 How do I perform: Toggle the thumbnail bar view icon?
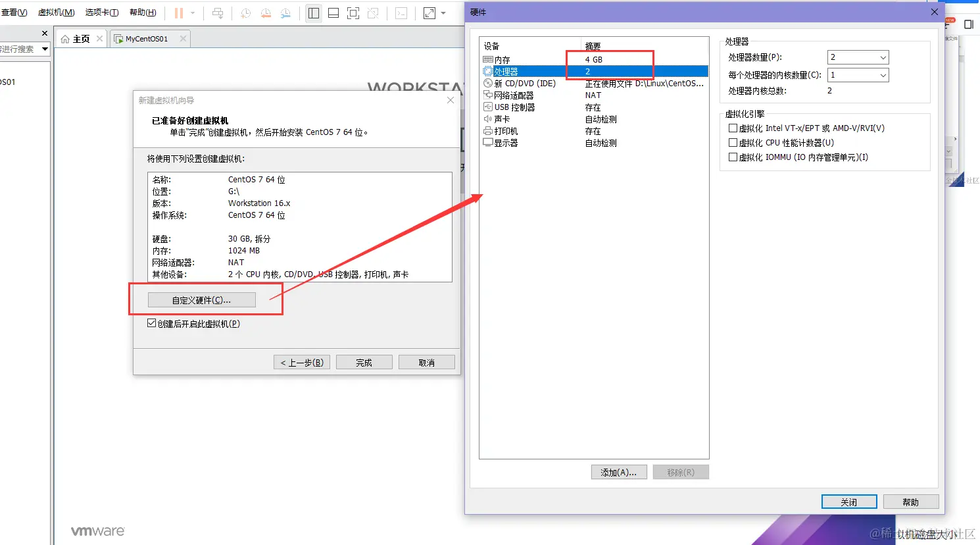click(333, 13)
